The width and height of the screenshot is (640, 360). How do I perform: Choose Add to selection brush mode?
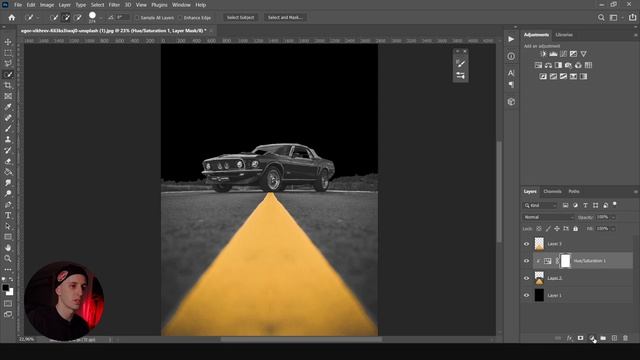66,18
